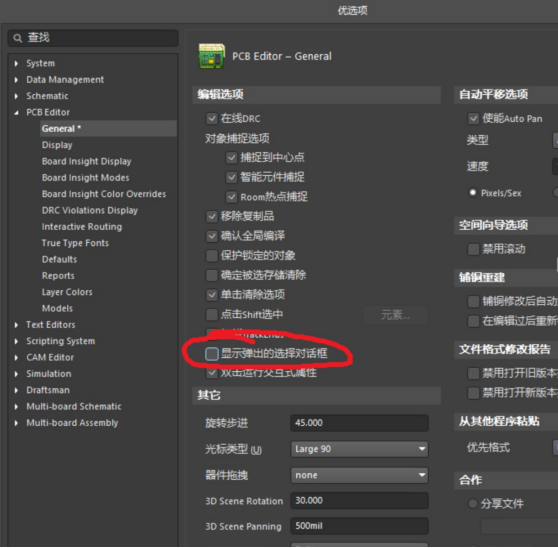Image resolution: width=558 pixels, height=548 pixels.
Task: Enable 显示弹出的选择对话框 checkbox
Action: pyautogui.click(x=212, y=354)
